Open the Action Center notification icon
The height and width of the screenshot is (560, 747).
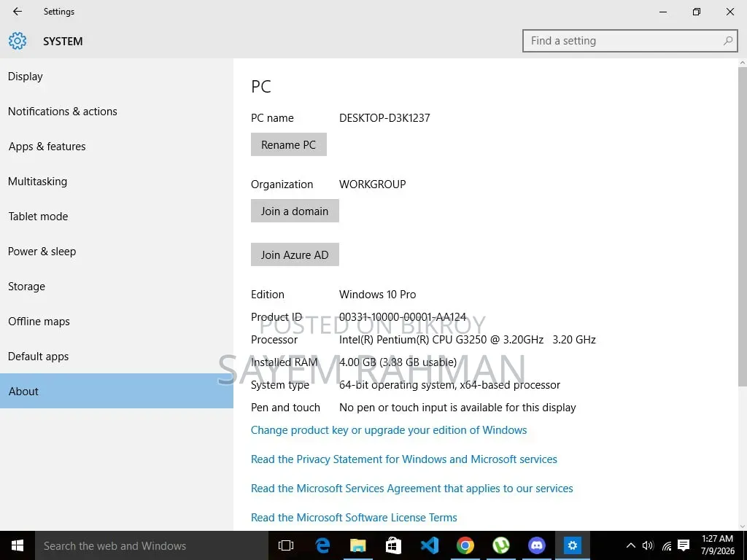click(x=684, y=545)
